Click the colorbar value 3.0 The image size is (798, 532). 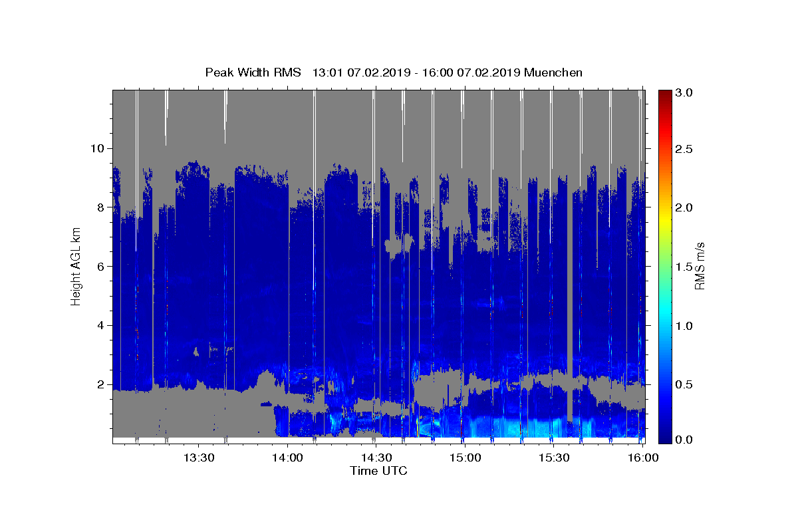(x=685, y=92)
